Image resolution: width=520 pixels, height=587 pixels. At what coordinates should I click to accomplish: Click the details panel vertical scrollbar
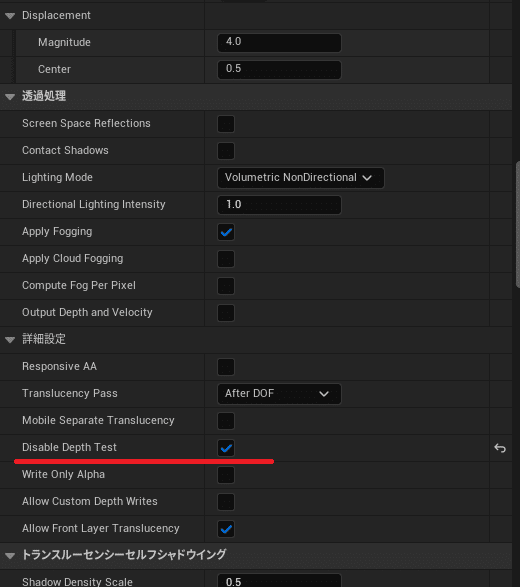click(518, 225)
